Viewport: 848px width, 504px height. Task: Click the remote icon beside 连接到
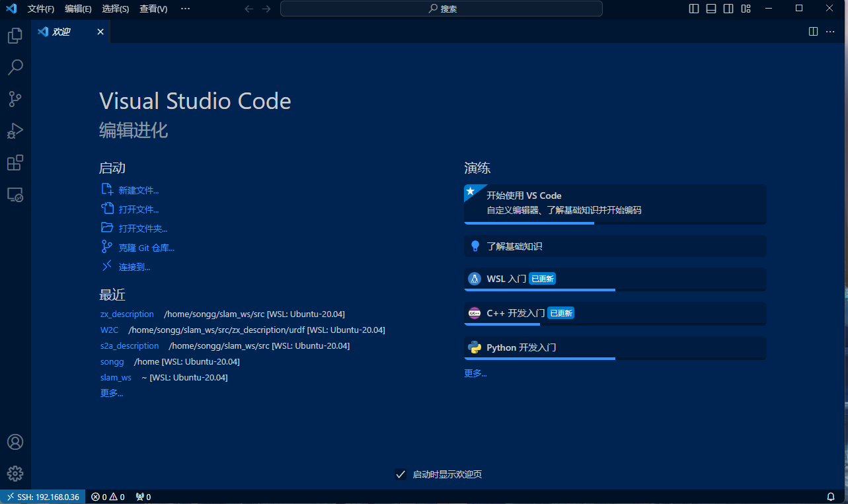coord(107,266)
